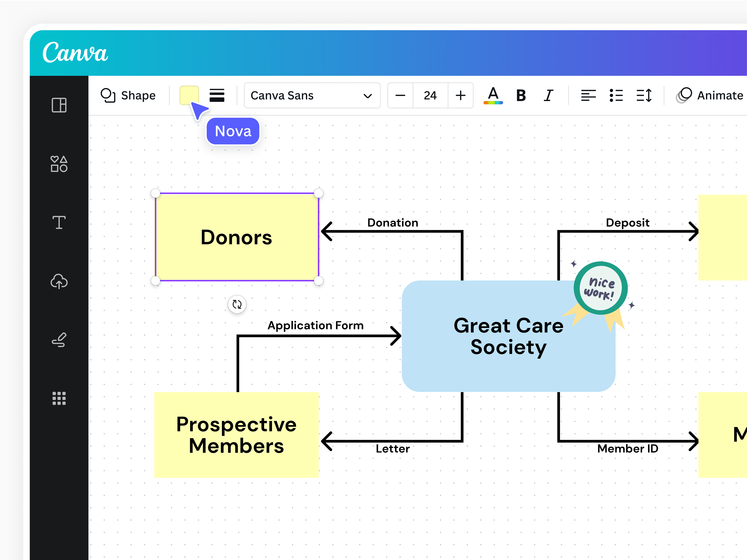
Task: Toggle bold formatting
Action: tap(521, 96)
